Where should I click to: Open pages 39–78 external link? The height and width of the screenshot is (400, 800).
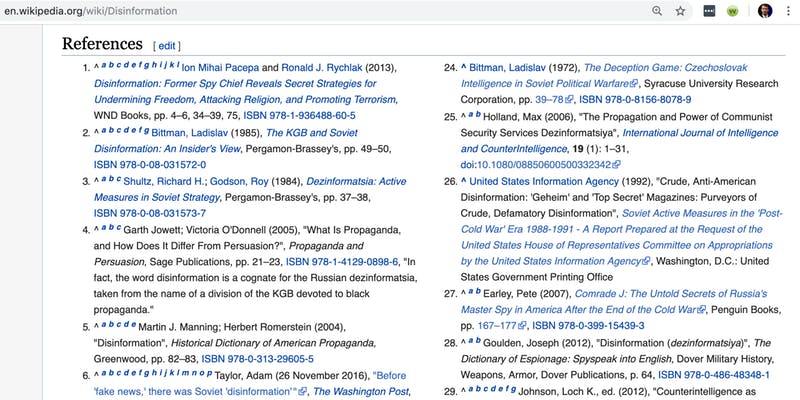pyautogui.click(x=554, y=99)
